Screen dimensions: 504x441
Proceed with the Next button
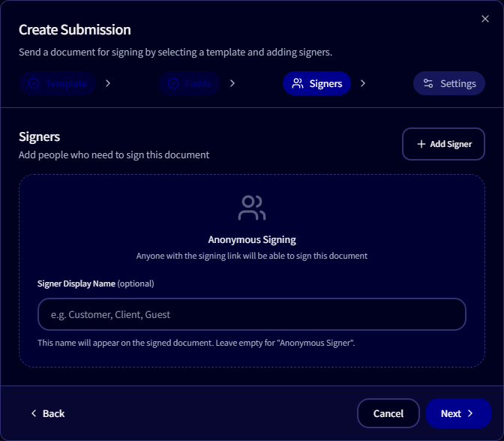(x=458, y=413)
